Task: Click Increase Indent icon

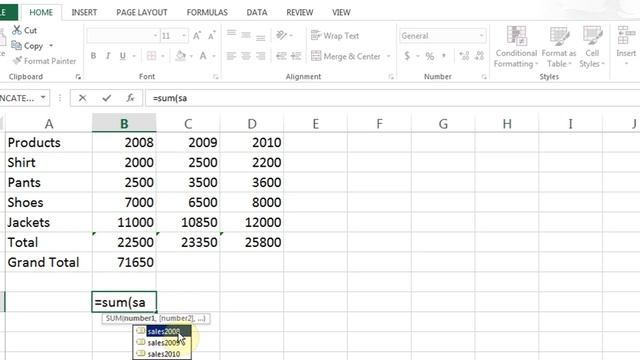Action: (x=296, y=56)
